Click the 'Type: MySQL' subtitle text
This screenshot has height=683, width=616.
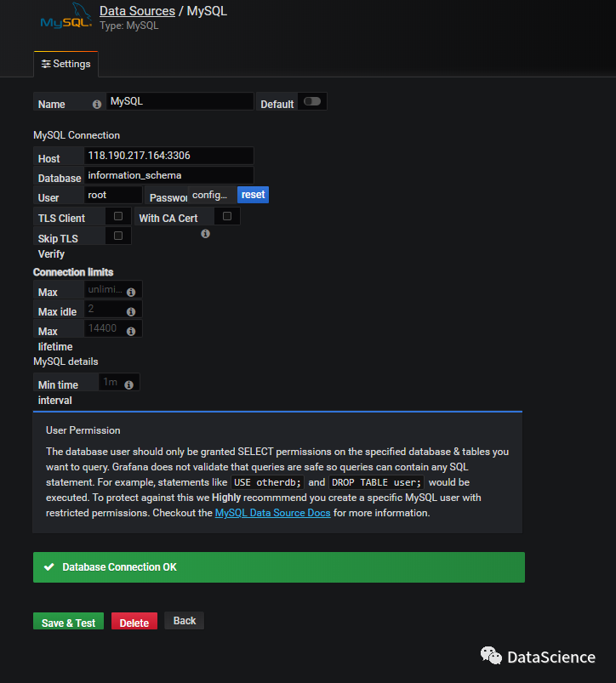click(129, 26)
